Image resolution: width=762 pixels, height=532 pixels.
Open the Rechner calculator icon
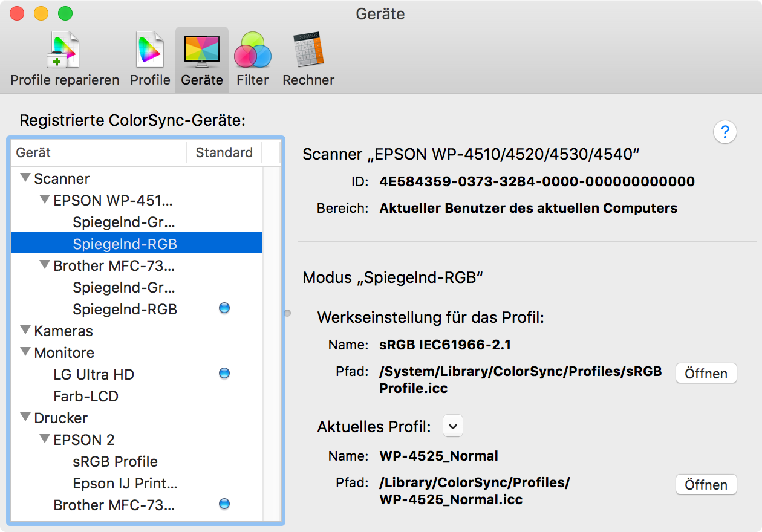coord(308,60)
